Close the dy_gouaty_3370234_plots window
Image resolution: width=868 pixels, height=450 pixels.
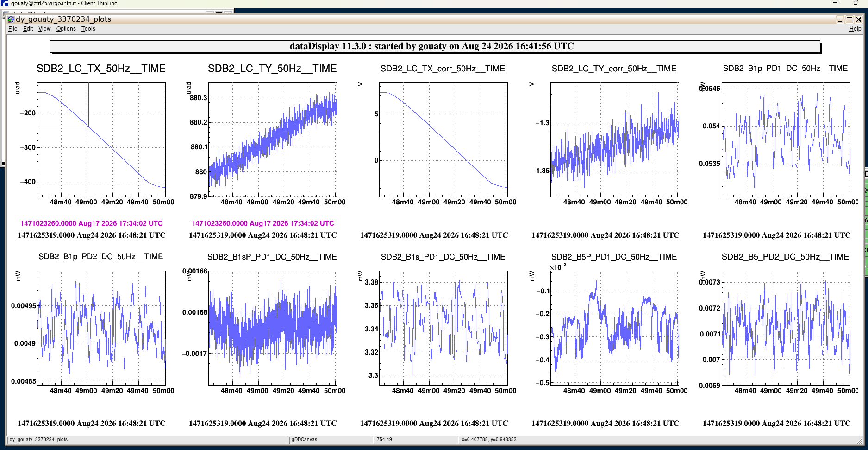[859, 19]
